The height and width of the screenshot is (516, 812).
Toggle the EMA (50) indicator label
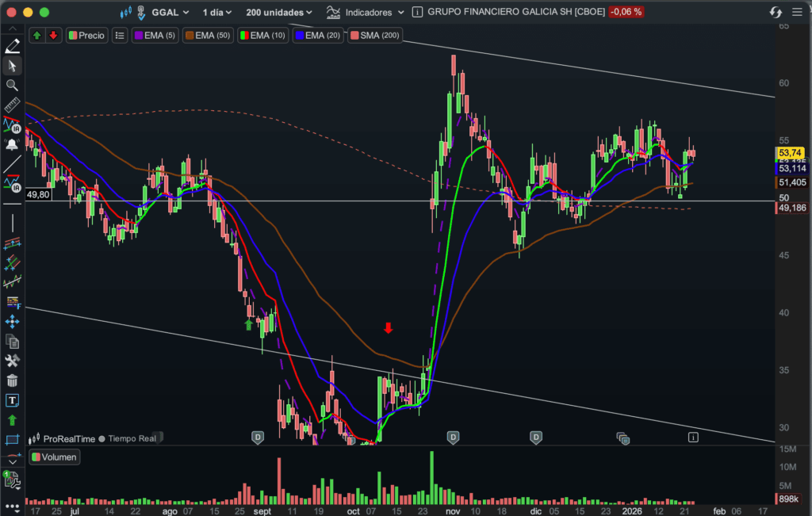(x=208, y=36)
